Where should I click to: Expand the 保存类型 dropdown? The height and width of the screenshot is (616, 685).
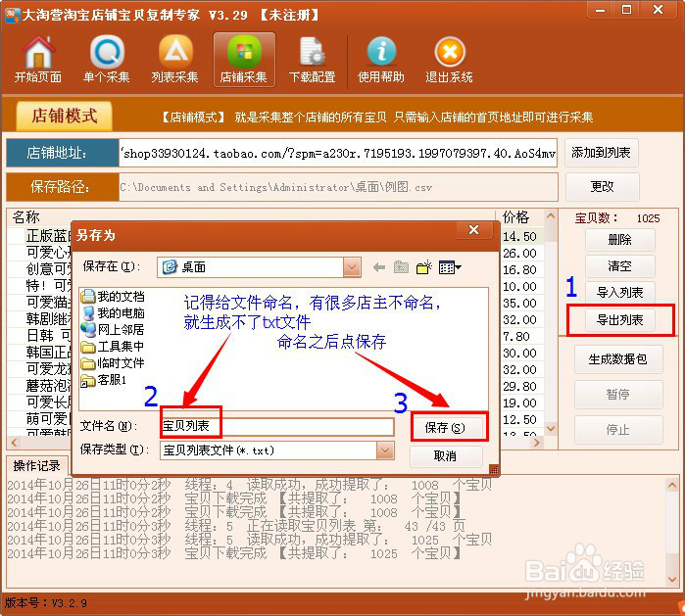pos(385,450)
